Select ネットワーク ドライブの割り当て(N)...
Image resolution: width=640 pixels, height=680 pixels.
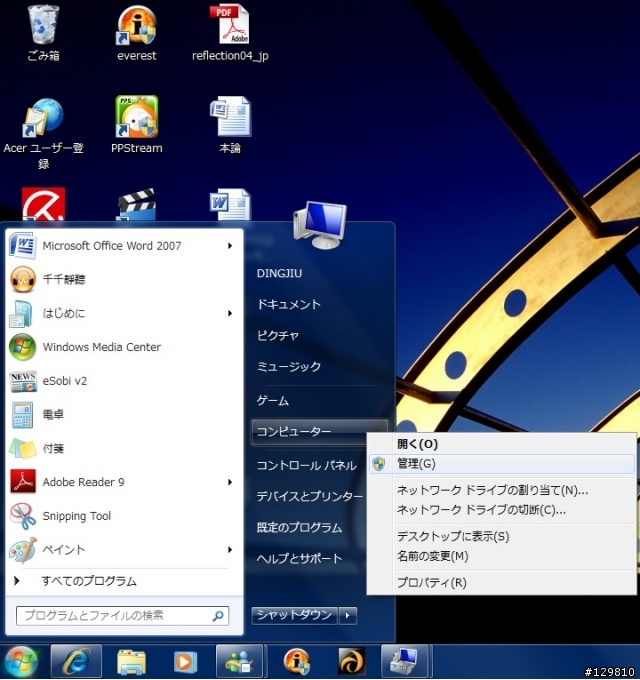[x=501, y=490]
